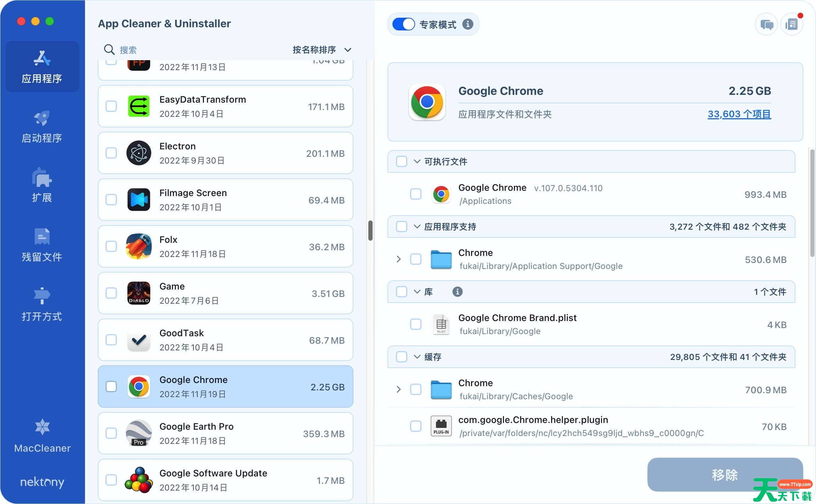Click the report panel icon top right
The image size is (816, 504).
[792, 24]
